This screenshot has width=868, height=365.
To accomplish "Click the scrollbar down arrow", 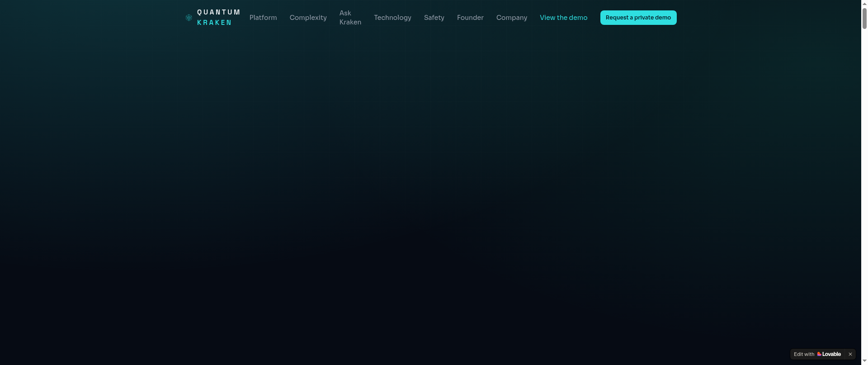I will [864, 361].
